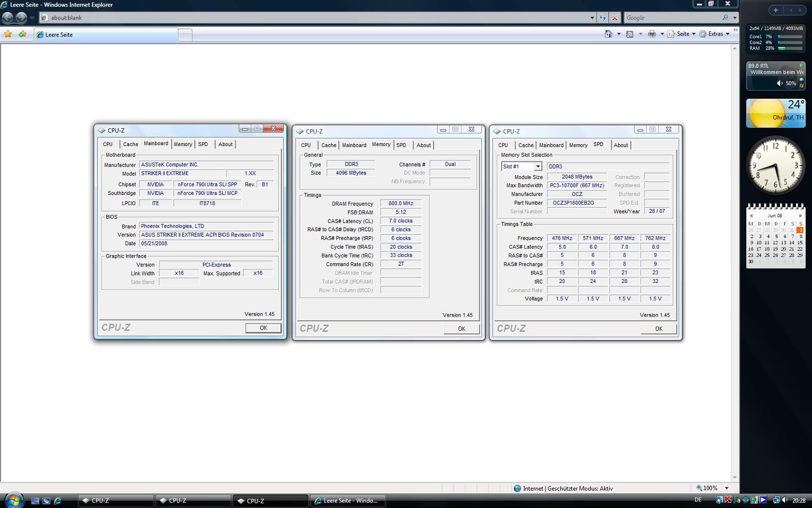812x508 pixels.
Task: Open Cache tab in Mainboard CPU-Z window
Action: point(131,144)
